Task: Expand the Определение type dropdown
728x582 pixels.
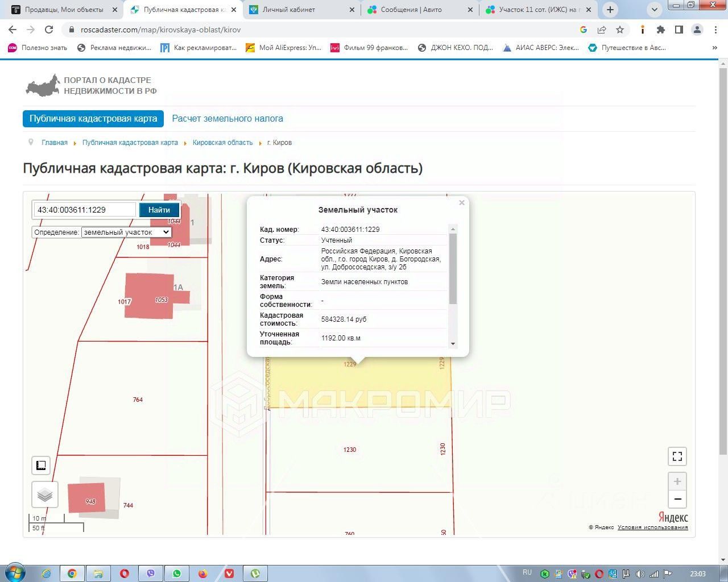Action: click(x=126, y=232)
